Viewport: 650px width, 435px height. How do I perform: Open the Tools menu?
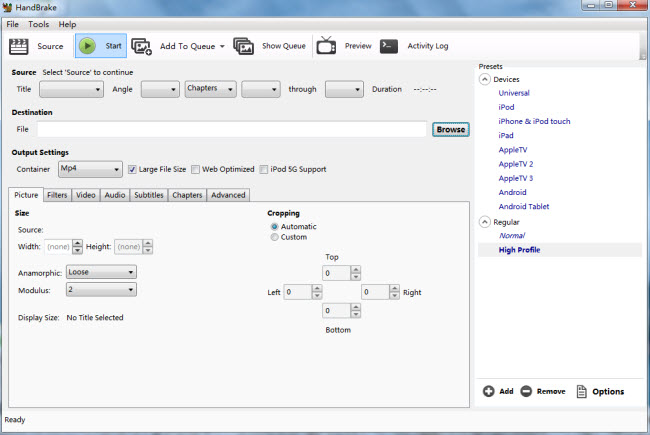[x=38, y=23]
